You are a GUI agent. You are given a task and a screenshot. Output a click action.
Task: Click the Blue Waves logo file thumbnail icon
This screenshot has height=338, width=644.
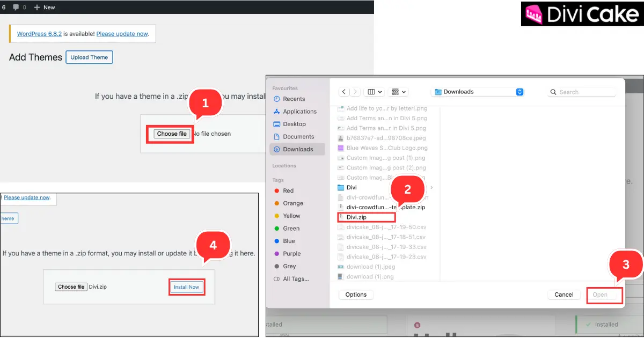coord(340,148)
